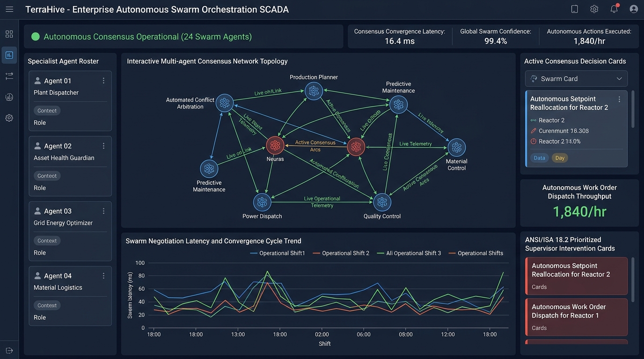644x359 pixels.
Task: Check the notification bell alerts
Action: coord(614,9)
